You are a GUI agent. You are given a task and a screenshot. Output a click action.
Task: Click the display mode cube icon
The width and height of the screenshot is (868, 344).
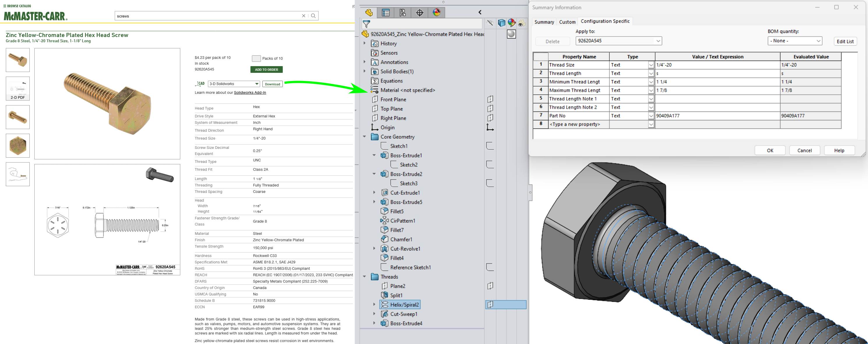pyautogui.click(x=501, y=23)
